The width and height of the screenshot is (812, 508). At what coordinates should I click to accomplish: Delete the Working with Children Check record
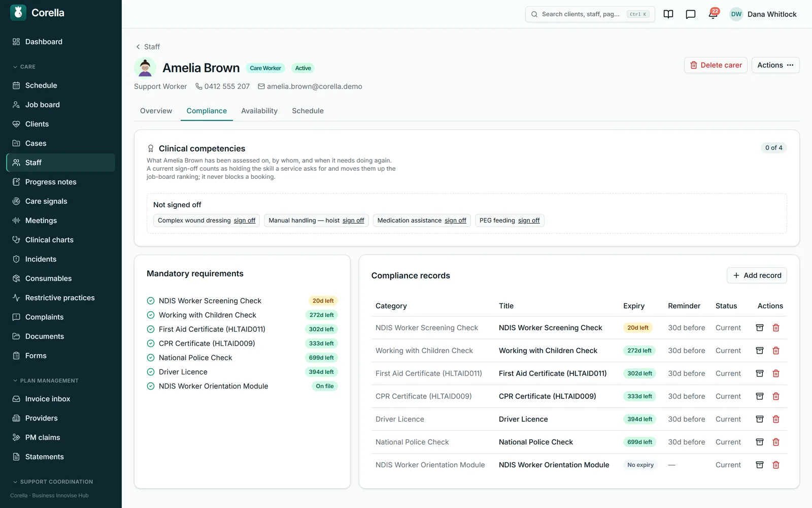776,351
